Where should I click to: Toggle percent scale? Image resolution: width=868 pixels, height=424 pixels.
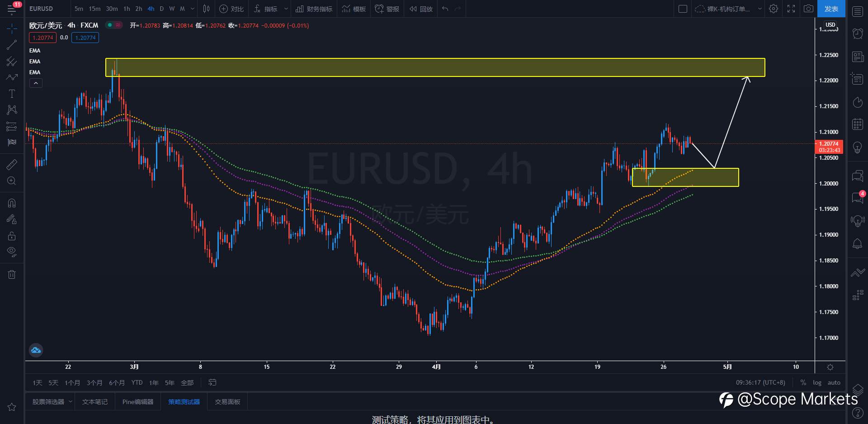point(803,383)
